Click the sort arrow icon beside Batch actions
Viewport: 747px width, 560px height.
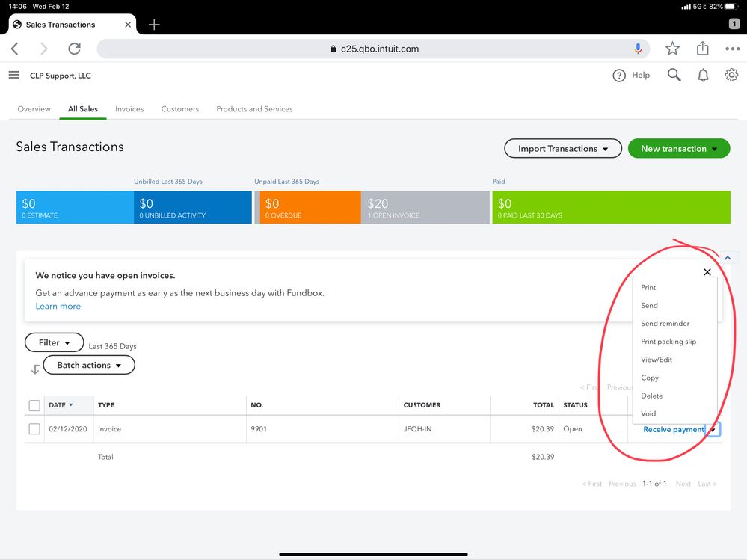[35, 369]
